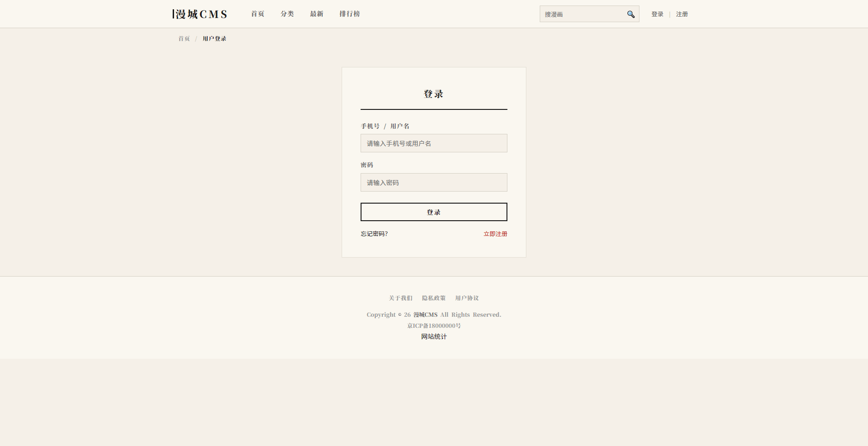Go to 首页 in the top navigation
This screenshot has width=868, height=446.
point(258,14)
